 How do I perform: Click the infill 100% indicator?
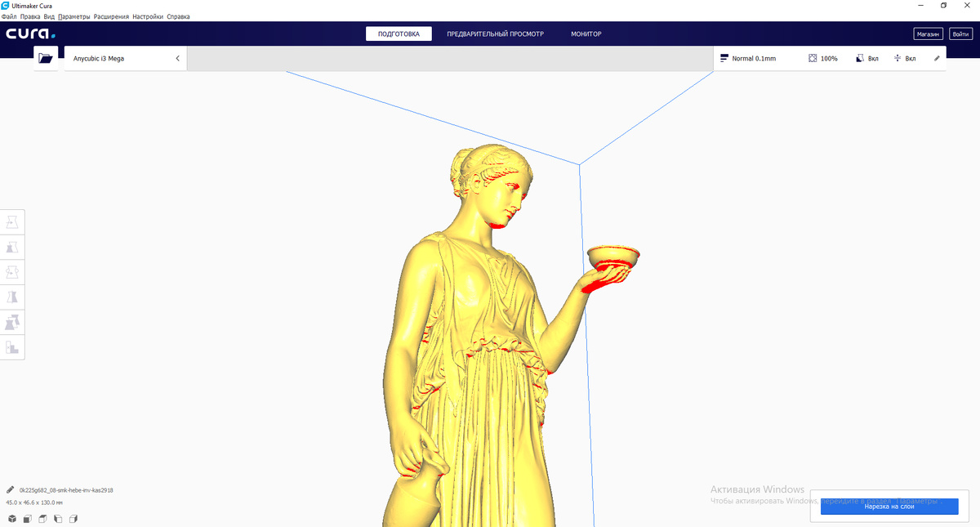point(823,59)
